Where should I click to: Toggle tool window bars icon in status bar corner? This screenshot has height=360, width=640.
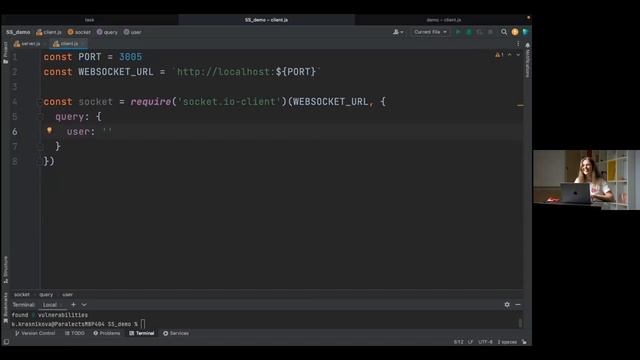[6, 342]
